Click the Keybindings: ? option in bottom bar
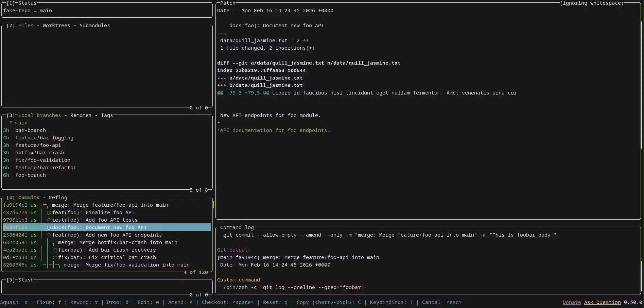This screenshot has height=308, width=644. click(391, 302)
